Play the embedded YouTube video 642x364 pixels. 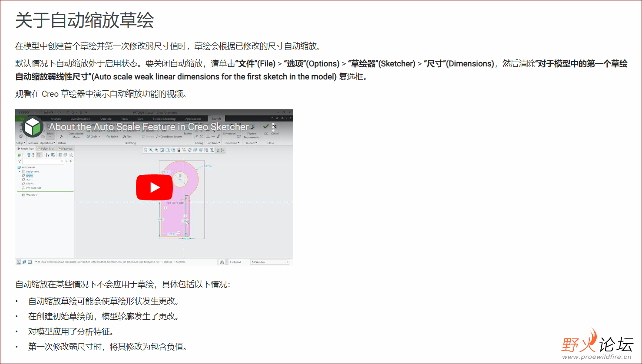[x=154, y=187]
